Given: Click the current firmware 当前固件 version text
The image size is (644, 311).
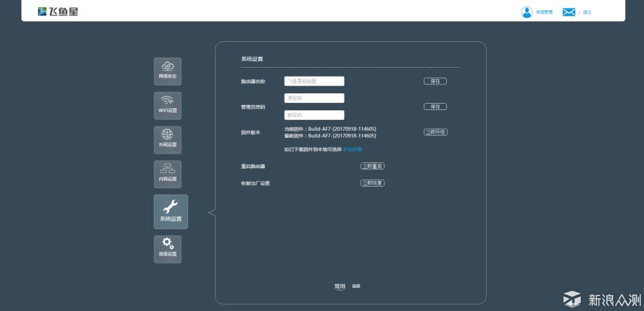Looking at the screenshot, I should point(330,129).
